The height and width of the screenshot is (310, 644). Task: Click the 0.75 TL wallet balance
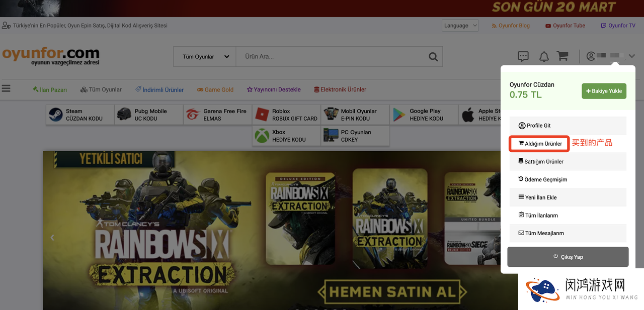coord(526,94)
